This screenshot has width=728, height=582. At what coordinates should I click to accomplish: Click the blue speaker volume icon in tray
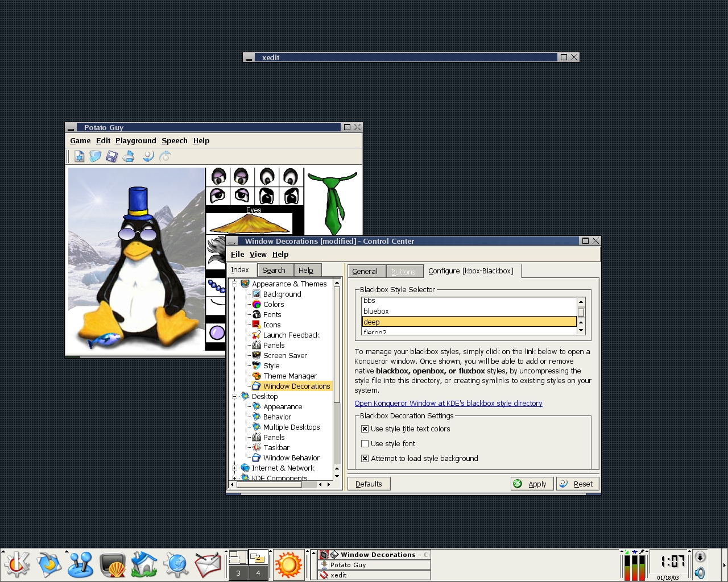tap(700, 572)
